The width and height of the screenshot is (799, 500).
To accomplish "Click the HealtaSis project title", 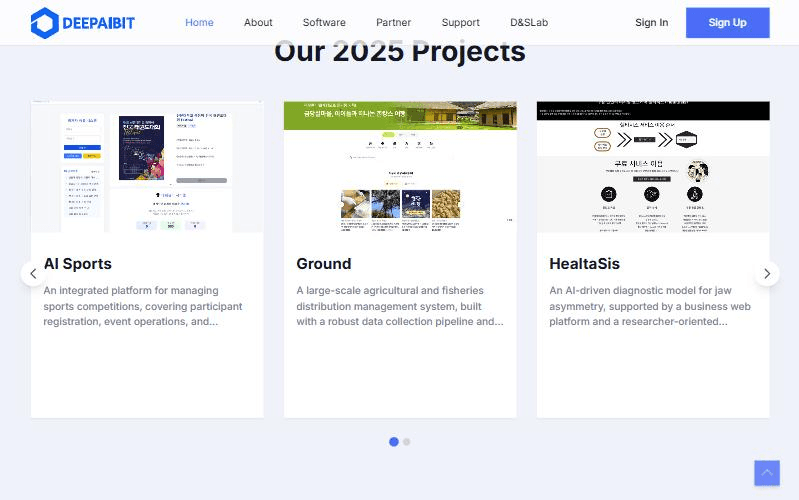I will coord(584,264).
